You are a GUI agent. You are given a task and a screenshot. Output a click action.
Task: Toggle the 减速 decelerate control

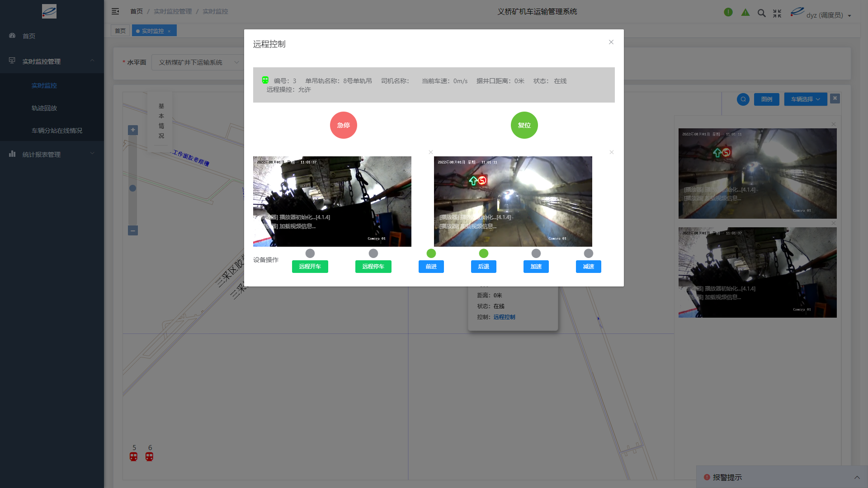click(x=588, y=267)
